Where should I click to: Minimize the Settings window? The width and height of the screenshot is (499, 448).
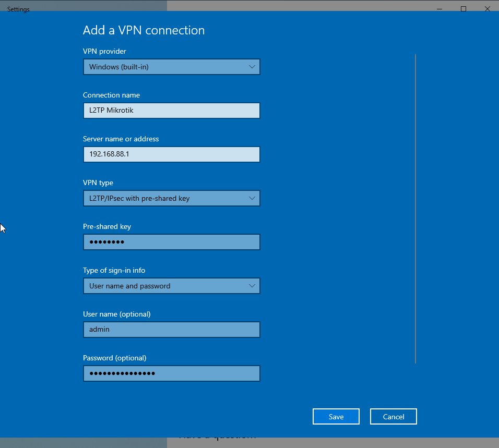439,9
